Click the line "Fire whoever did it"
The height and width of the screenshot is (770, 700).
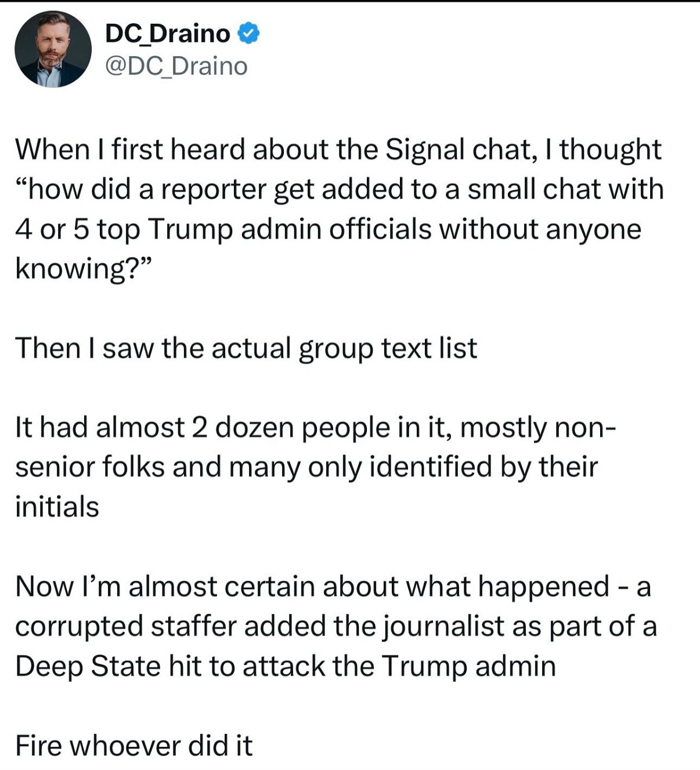coord(134,746)
